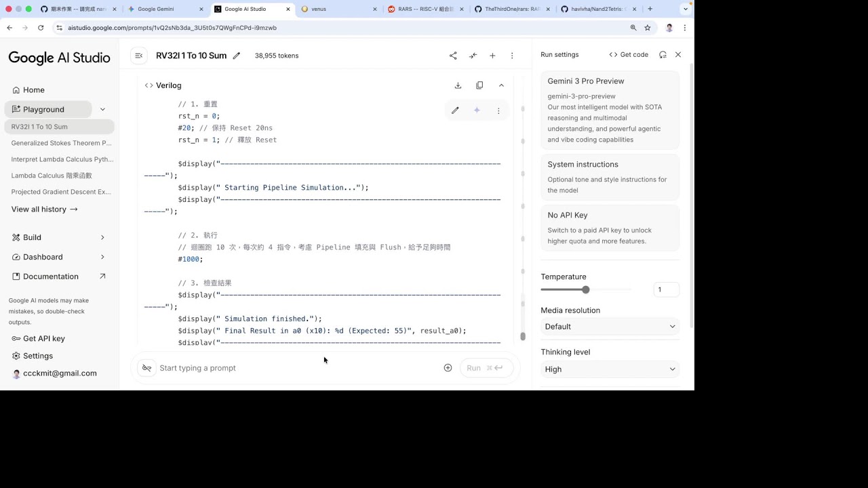Screen dimensions: 868x488
Task: Click the 38,955 tokens count
Action: [x=277, y=56]
